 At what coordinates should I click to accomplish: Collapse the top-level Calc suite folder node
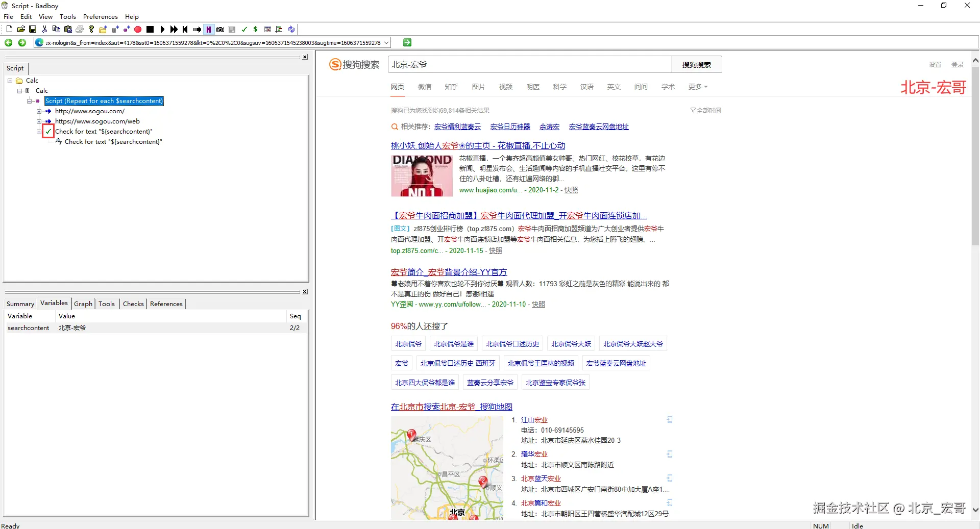pyautogui.click(x=10, y=81)
